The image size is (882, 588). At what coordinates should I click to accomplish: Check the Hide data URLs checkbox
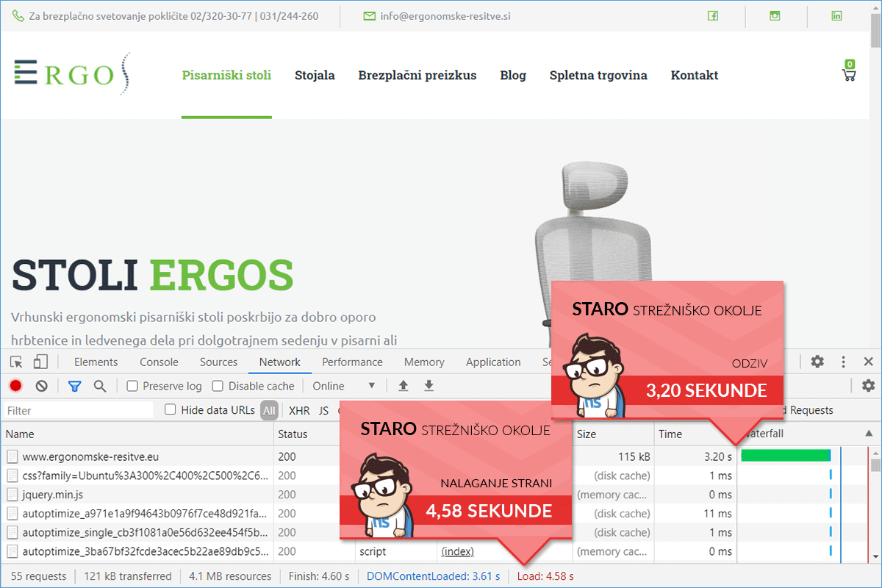171,409
